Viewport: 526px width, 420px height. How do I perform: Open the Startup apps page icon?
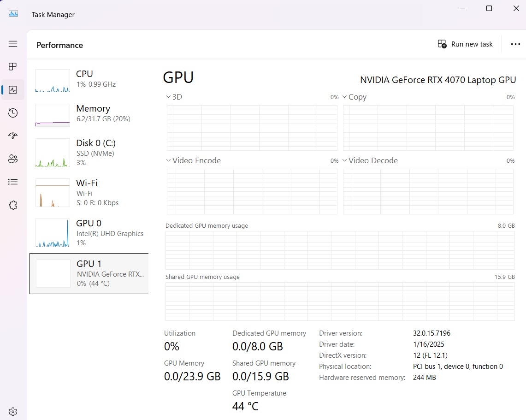click(13, 136)
